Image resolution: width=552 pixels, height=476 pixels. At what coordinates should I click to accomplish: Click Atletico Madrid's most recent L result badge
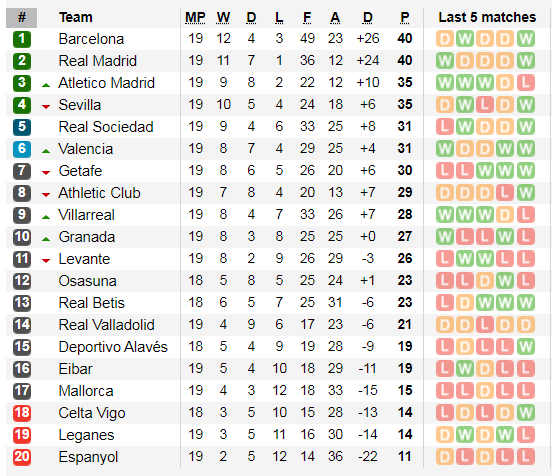pyautogui.click(x=526, y=83)
